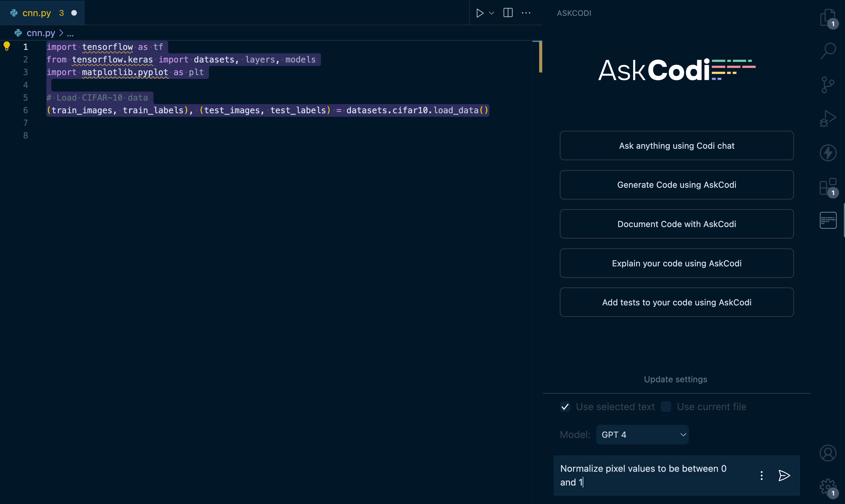
Task: Open the Accounts profile icon
Action: (828, 453)
